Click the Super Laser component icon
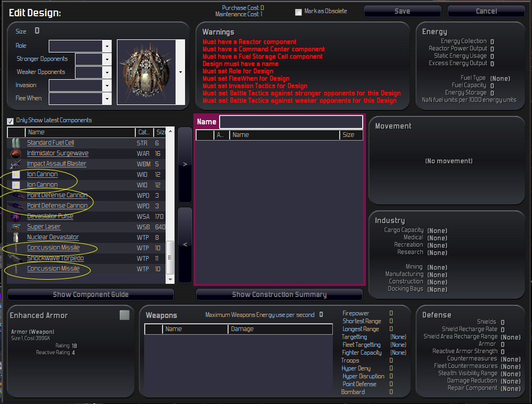The width and height of the screenshot is (532, 404). 16,227
